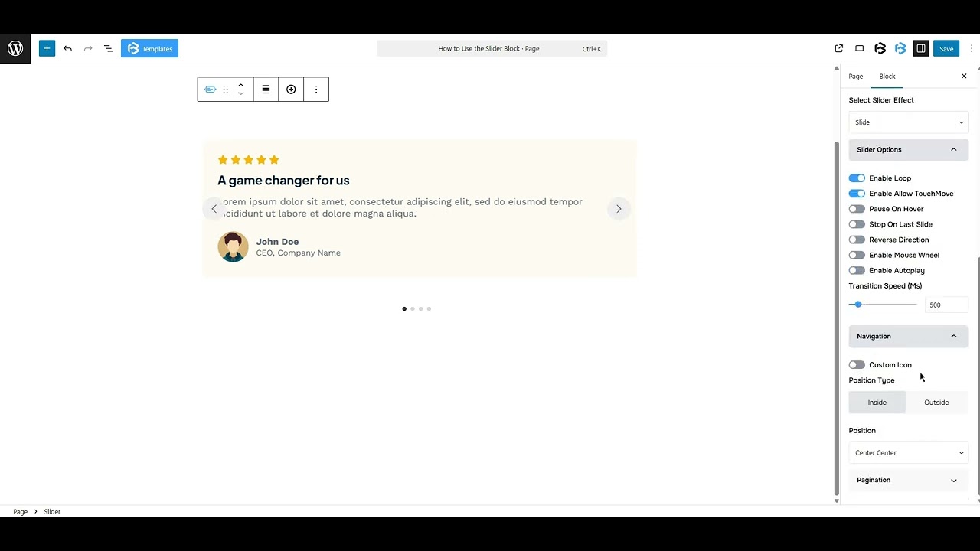Disable the Enable Loop toggle
The height and width of the screenshot is (551, 980).
(x=857, y=178)
